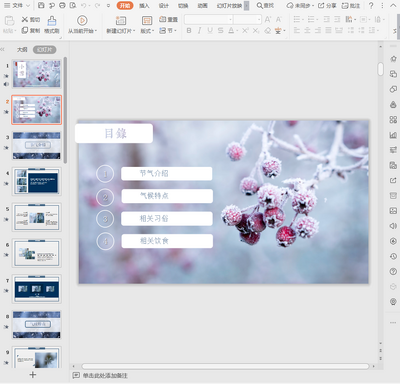
Task: Click the three-dot more icon in right sidebar
Action: pos(393,322)
